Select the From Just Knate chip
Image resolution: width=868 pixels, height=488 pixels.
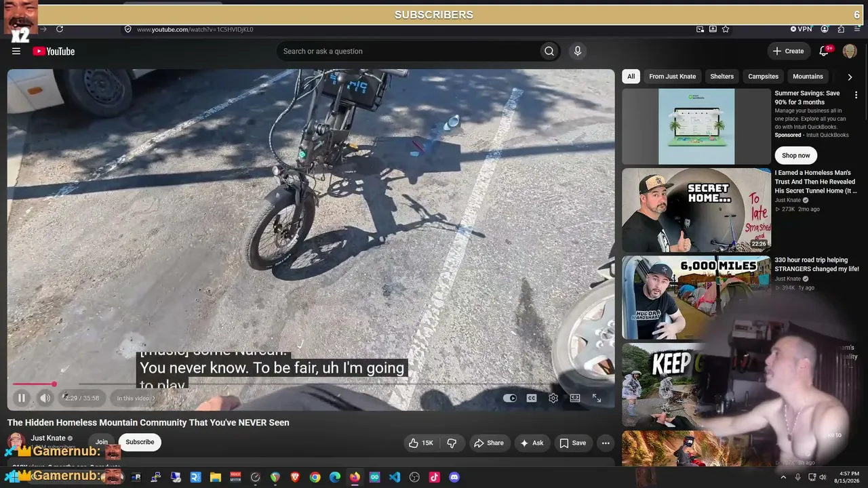[672, 77]
